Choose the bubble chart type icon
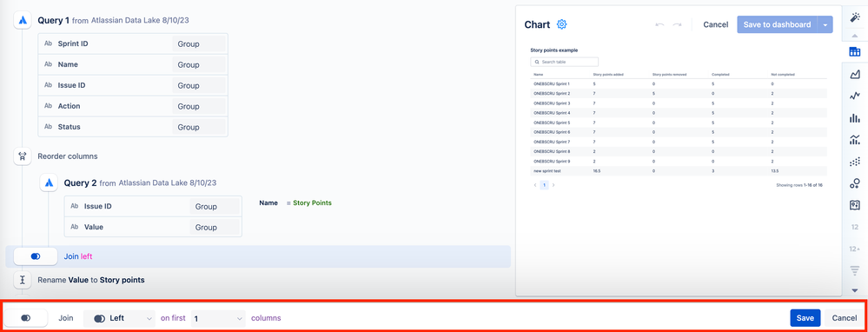The image size is (868, 332). click(855, 183)
